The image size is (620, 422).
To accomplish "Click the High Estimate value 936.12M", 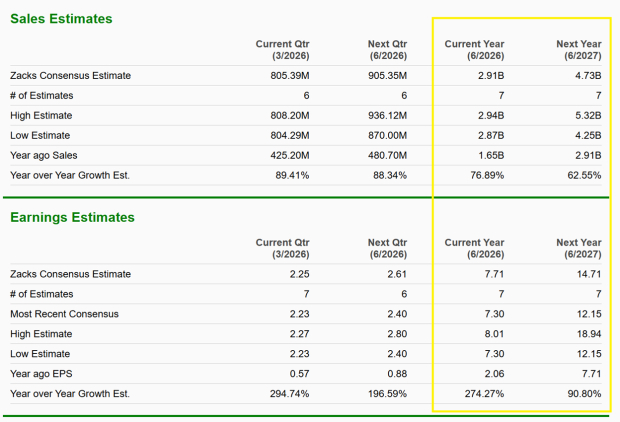I will click(385, 115).
